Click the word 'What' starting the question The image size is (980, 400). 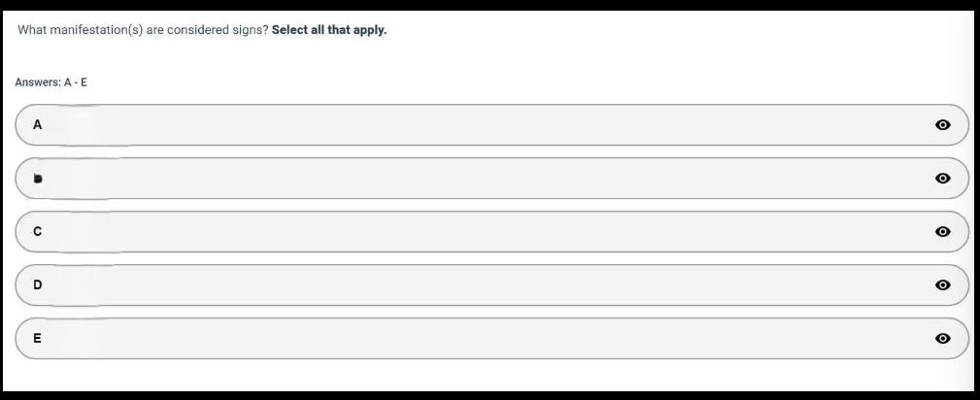[x=31, y=30]
